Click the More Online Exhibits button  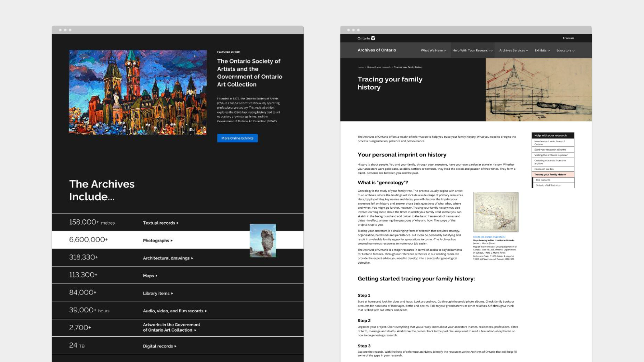pyautogui.click(x=237, y=138)
